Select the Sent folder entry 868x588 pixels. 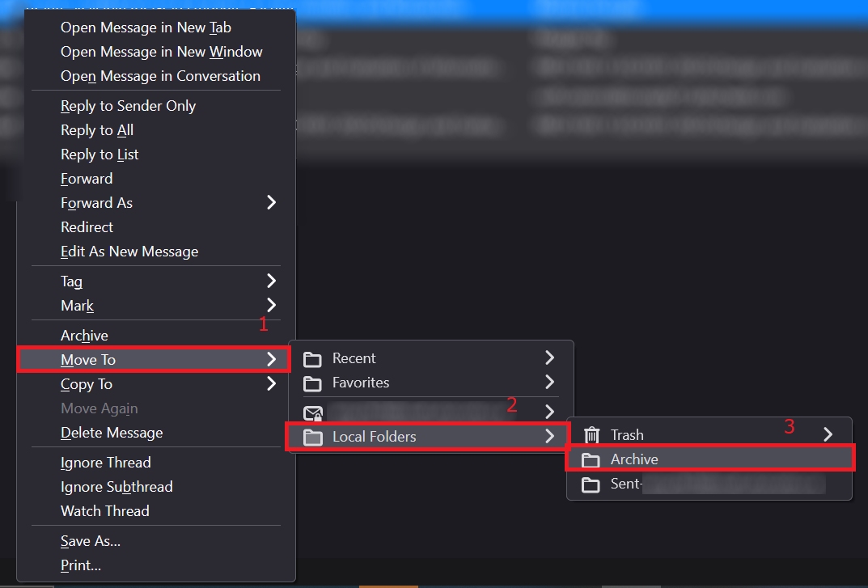coord(709,484)
